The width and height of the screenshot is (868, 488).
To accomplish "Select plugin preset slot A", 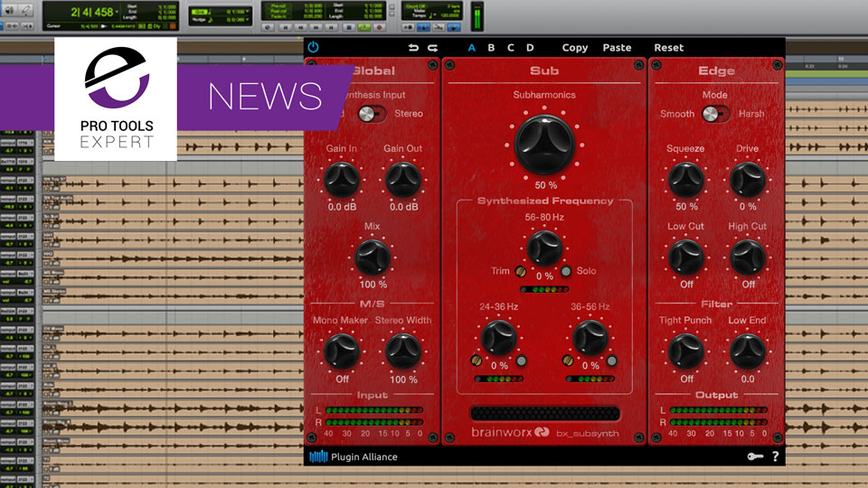I will (x=472, y=48).
